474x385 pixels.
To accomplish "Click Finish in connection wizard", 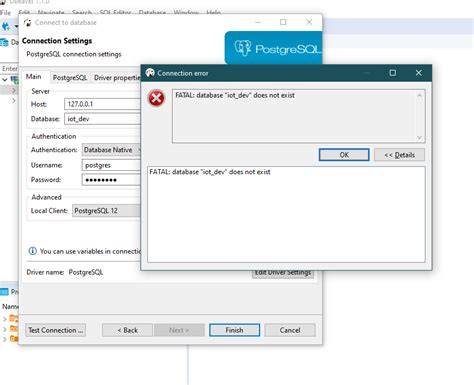I will 234,330.
